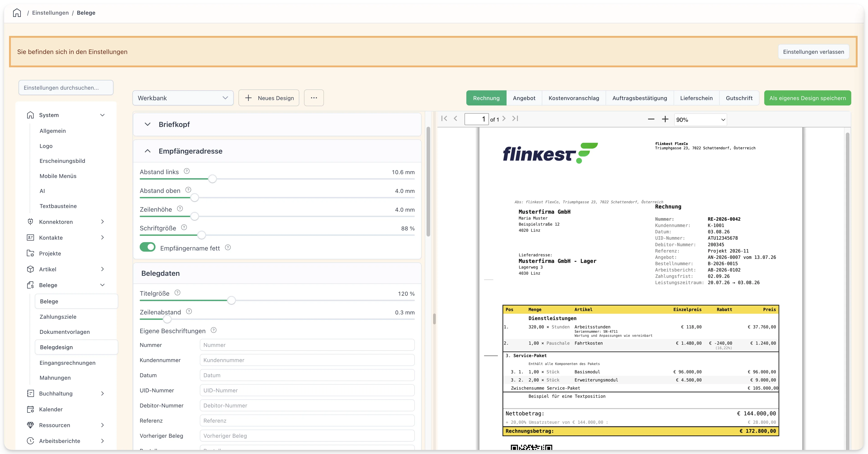This screenshot has height=454, width=868.
Task: Collapse the Belege sidebar group
Action: pos(102,285)
